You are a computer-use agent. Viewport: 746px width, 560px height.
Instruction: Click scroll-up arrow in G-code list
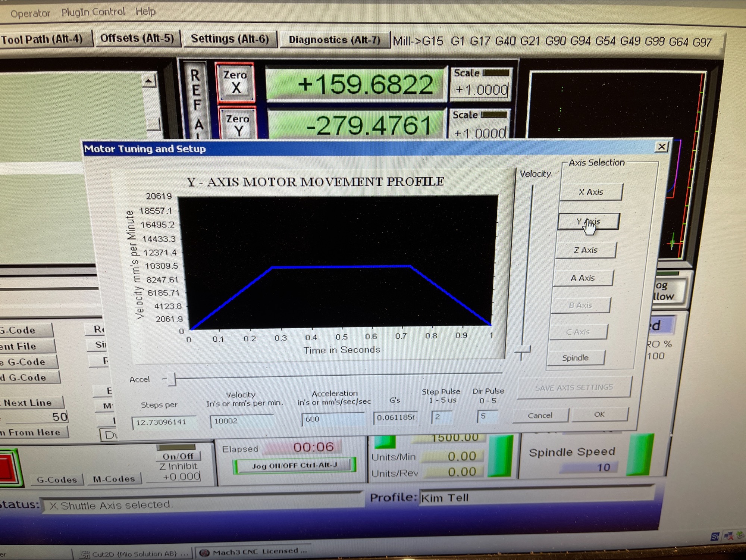point(149,81)
